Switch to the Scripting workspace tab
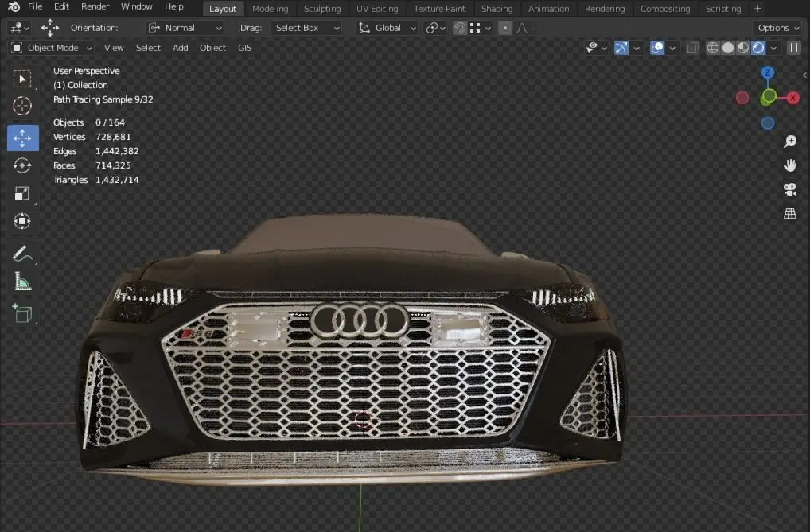 [x=723, y=9]
